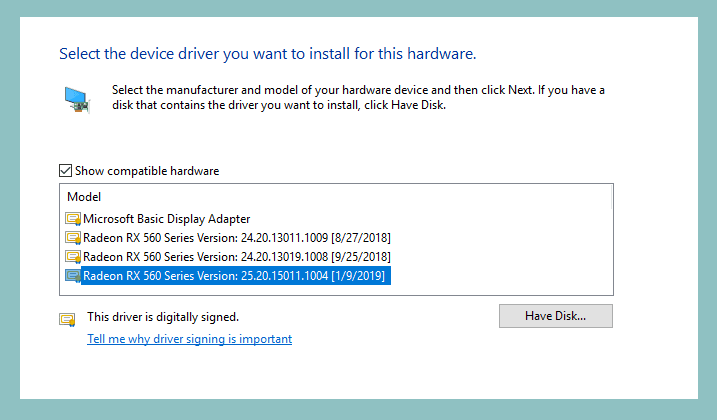The height and width of the screenshot is (420, 717).
Task: Click the Have Disk... button
Action: (556, 316)
